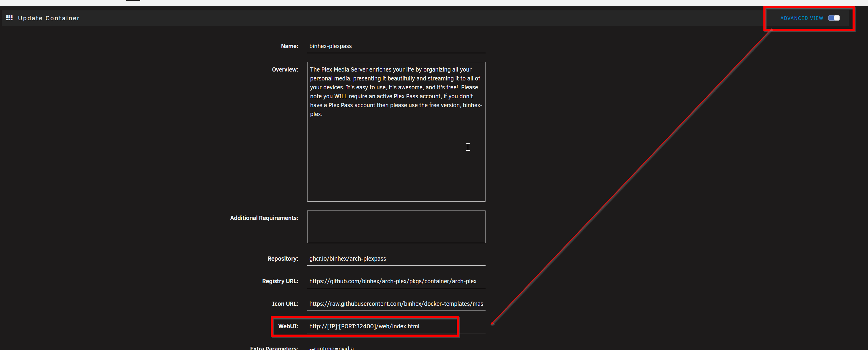Toggle the Advanced View switch
The height and width of the screenshot is (350, 868).
834,18
